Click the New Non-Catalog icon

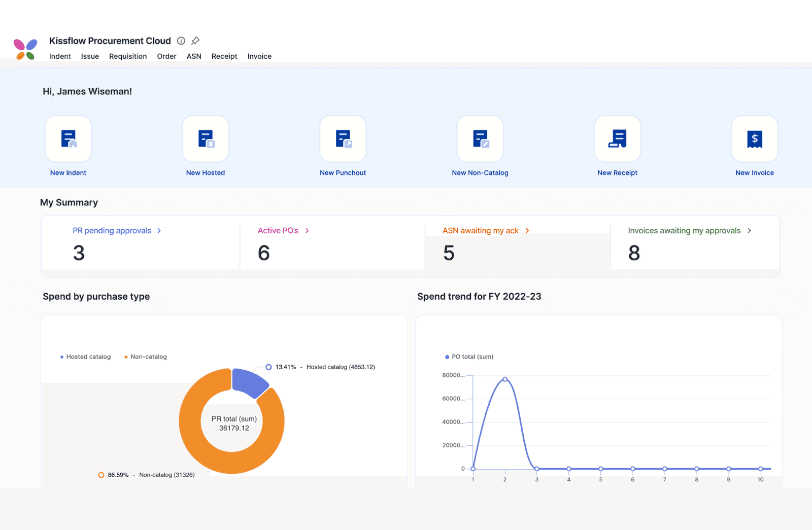point(480,138)
